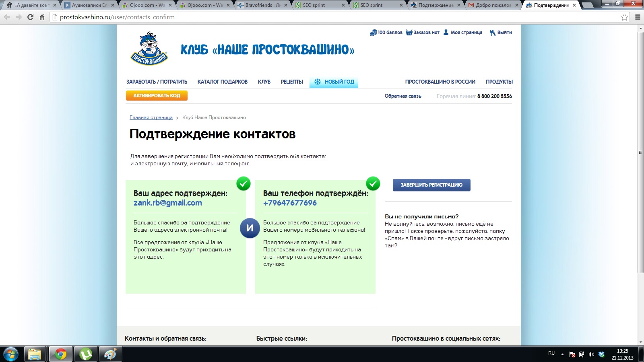Click the green checkmark on email card
The width and height of the screenshot is (644, 362).
click(243, 183)
